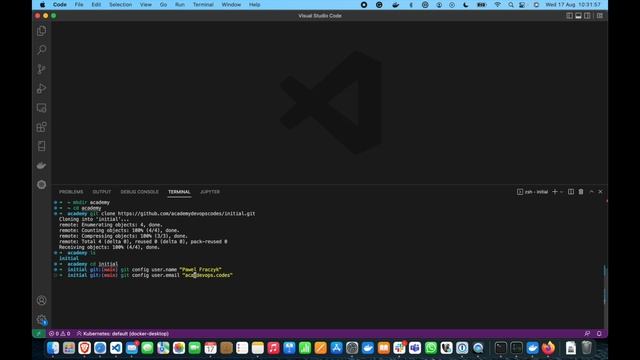Viewport: 640px width, 360px height.
Task: Open the Terminal menu
Action: point(203,4)
